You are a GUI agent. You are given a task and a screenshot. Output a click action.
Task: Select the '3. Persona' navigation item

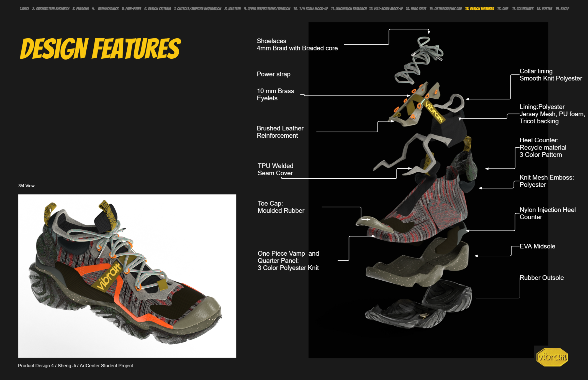pos(81,9)
